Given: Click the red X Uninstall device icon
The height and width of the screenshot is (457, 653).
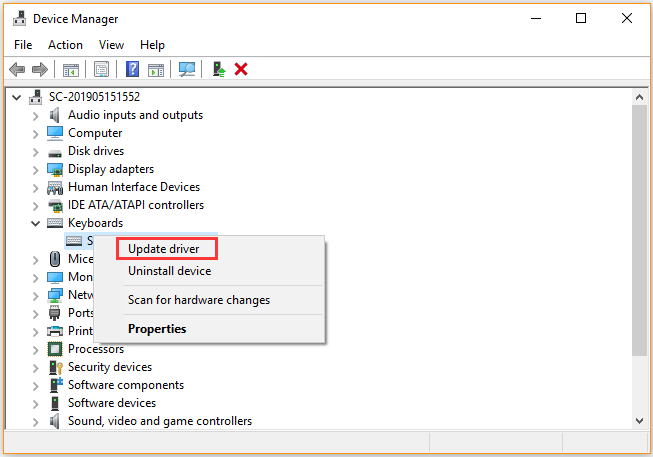Looking at the screenshot, I should coord(241,69).
